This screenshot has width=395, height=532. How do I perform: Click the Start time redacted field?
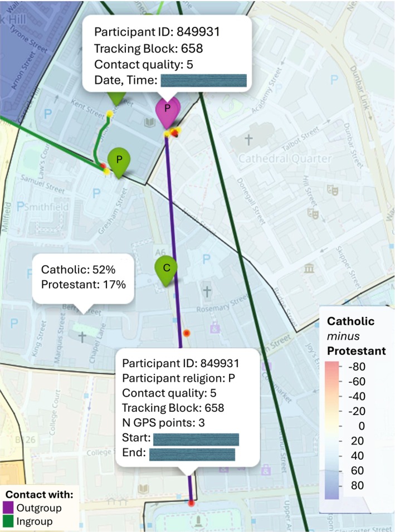[x=196, y=440]
